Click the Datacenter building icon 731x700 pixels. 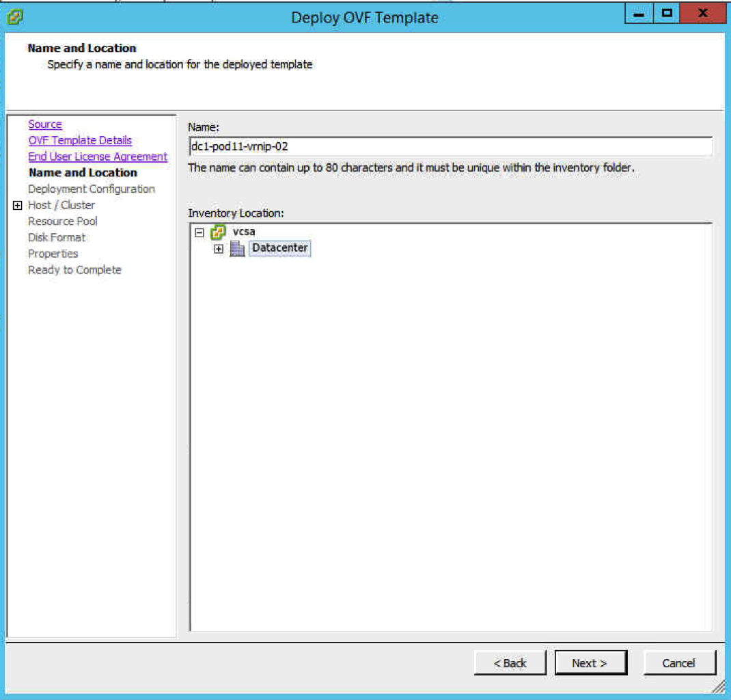tap(237, 249)
